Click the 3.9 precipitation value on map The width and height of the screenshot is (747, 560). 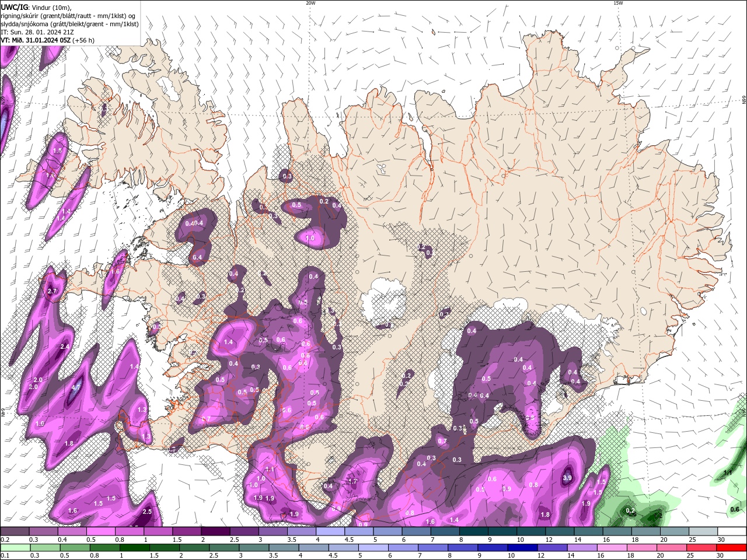(567, 478)
